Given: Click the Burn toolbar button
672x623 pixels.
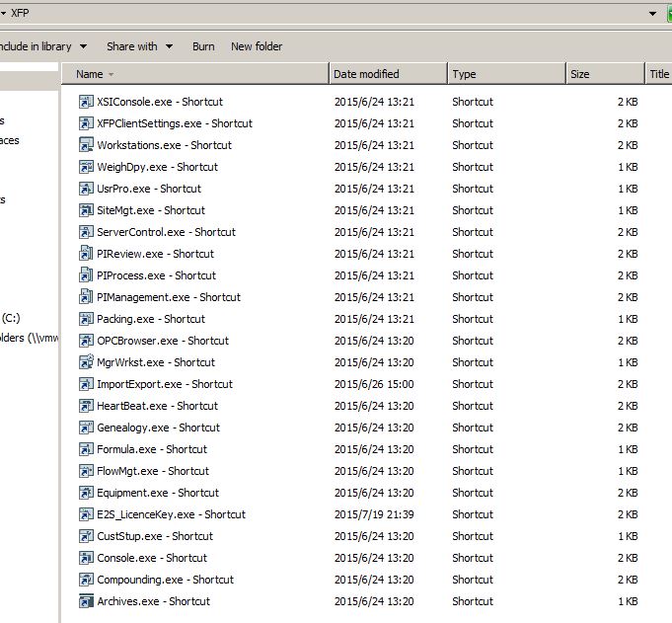Looking at the screenshot, I should pos(203,46).
